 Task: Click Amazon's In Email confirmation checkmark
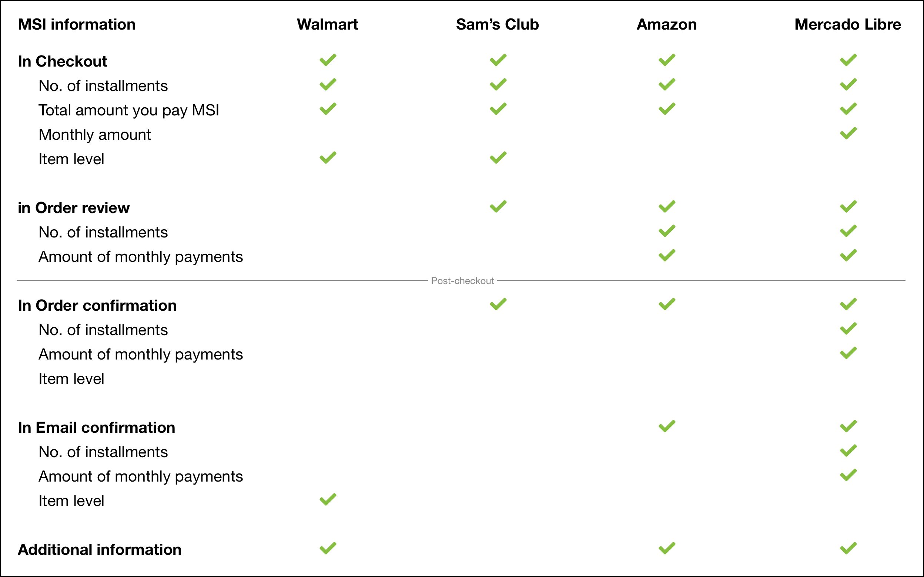click(x=667, y=426)
